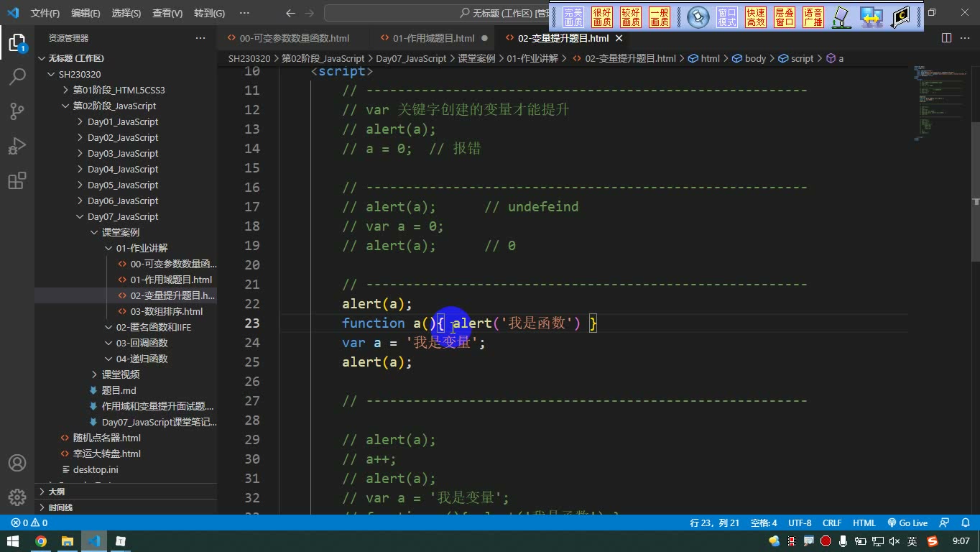
Task: Click the notifications bell in status bar
Action: pos(965,523)
